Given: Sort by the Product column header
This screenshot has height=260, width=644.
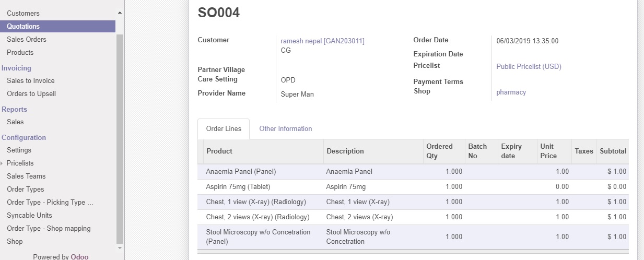Looking at the screenshot, I should pos(219,151).
